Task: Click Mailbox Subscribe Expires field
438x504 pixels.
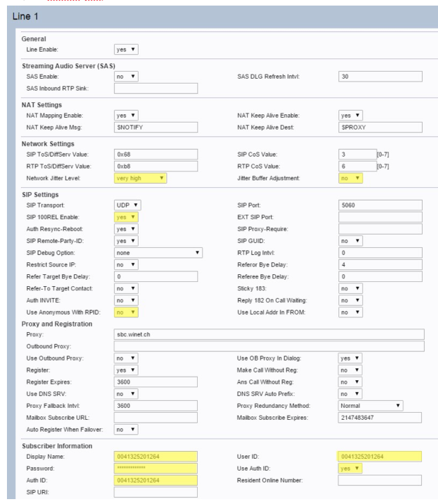Action: (380, 418)
